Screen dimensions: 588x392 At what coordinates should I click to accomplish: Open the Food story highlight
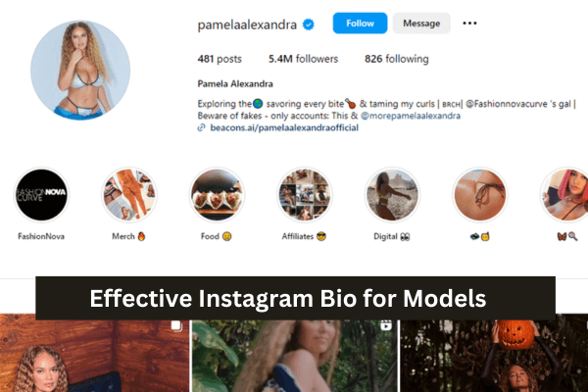point(217,194)
